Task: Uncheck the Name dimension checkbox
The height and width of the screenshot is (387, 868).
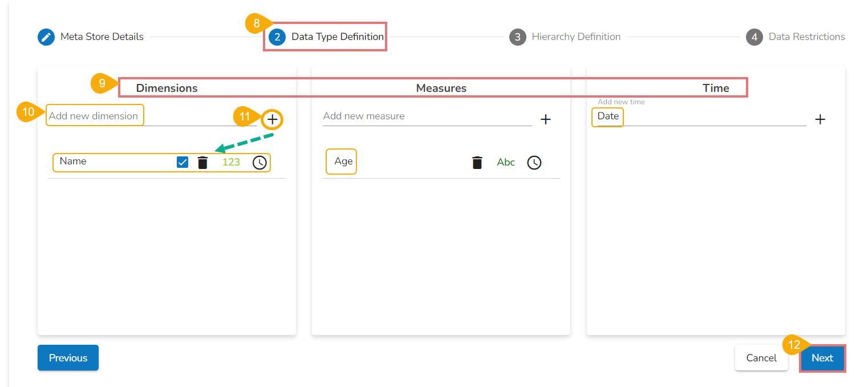Action: pyautogui.click(x=182, y=162)
